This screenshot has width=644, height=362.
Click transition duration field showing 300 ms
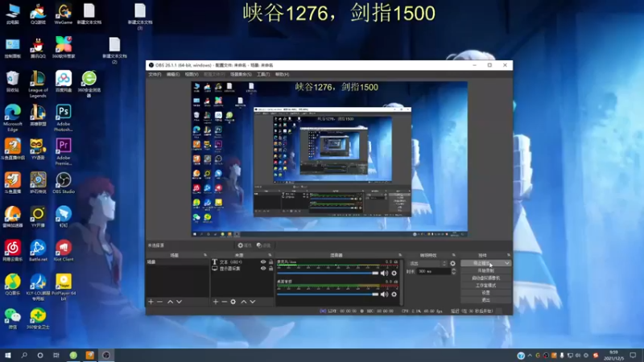433,271
